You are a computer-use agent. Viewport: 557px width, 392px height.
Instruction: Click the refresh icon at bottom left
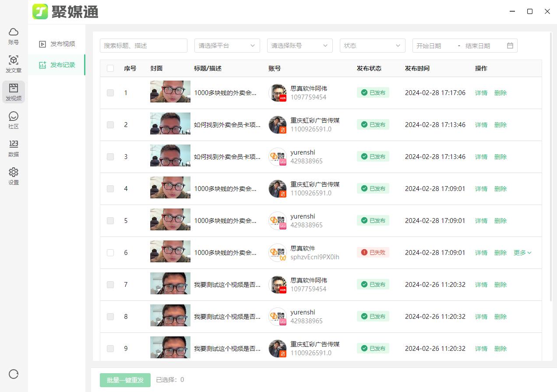[14, 374]
